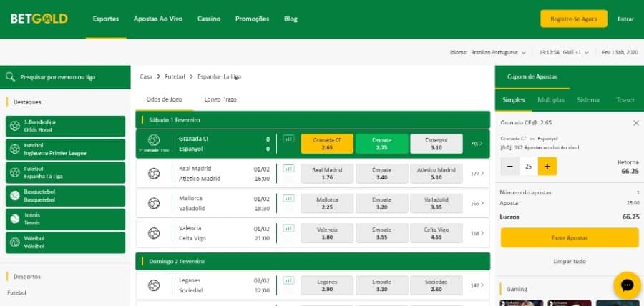Decrease stake with minus button
Viewport: 644px width, 306px height.
[510, 166]
